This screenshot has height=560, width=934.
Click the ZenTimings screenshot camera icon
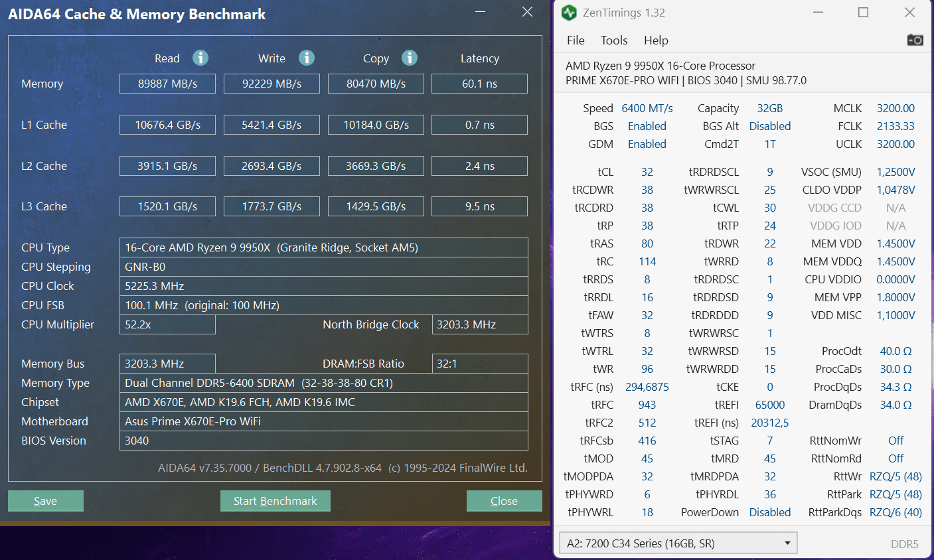(x=915, y=40)
